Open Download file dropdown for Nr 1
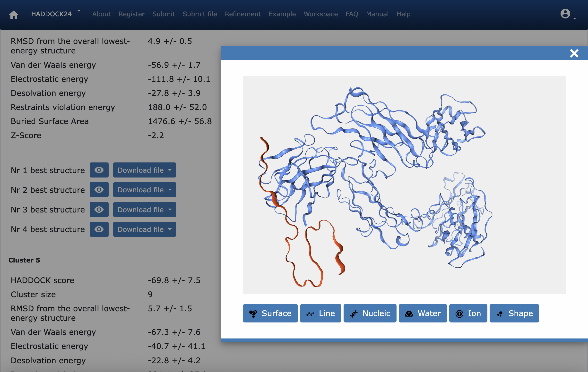Viewport: 588px width, 372px height. pyautogui.click(x=144, y=170)
